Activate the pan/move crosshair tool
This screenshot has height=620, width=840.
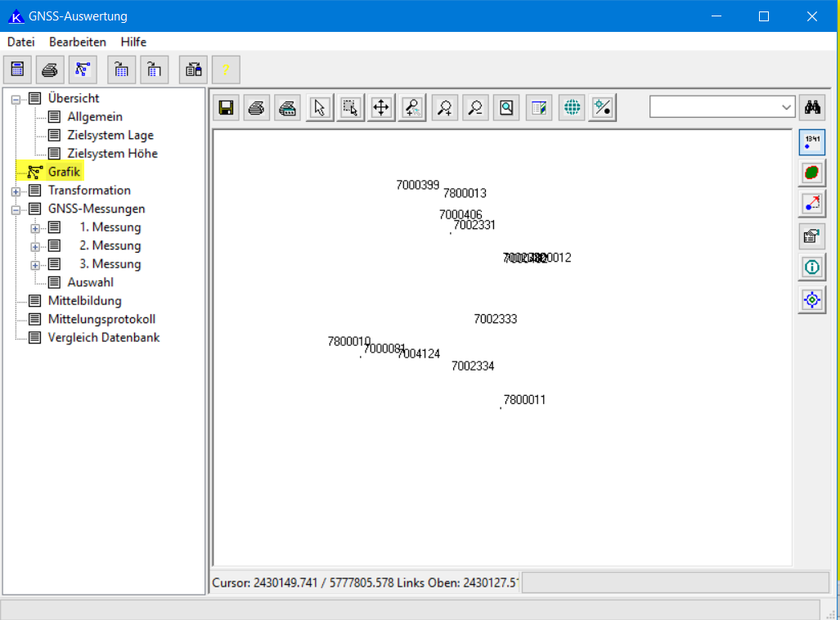pyautogui.click(x=381, y=107)
